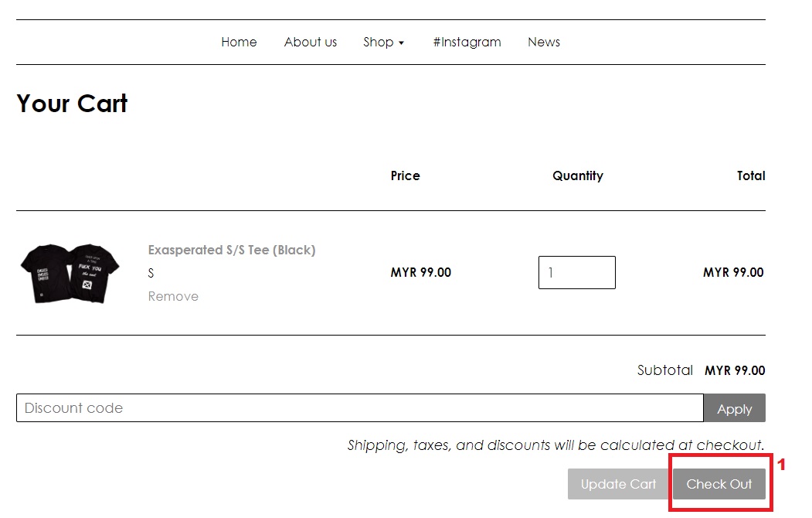
Task: Focus the quantity input box
Action: tap(577, 272)
